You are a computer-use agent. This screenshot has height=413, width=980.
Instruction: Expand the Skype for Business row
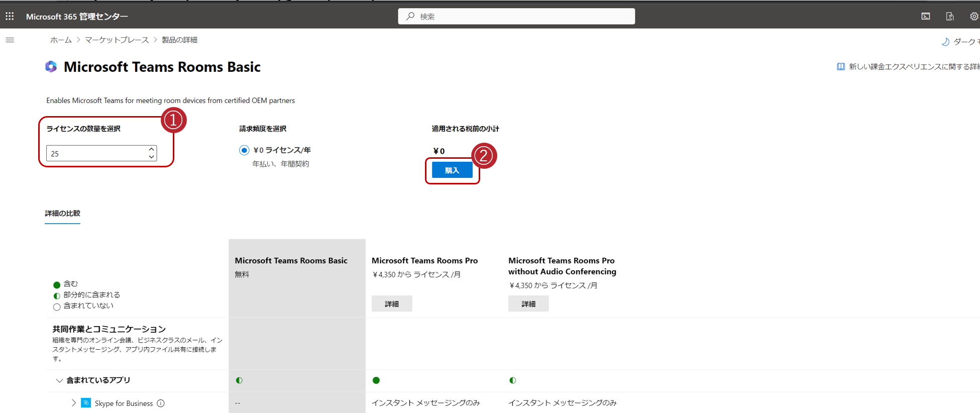point(74,403)
